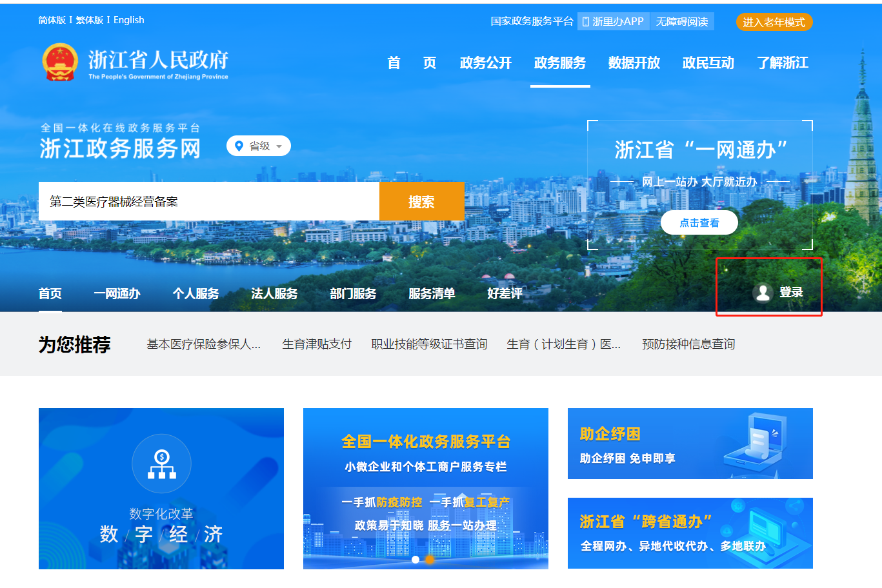Viewport: 882px width, 588px height.
Task: Open recommended 基本医疗保险参保人... link
Action: pos(204,344)
